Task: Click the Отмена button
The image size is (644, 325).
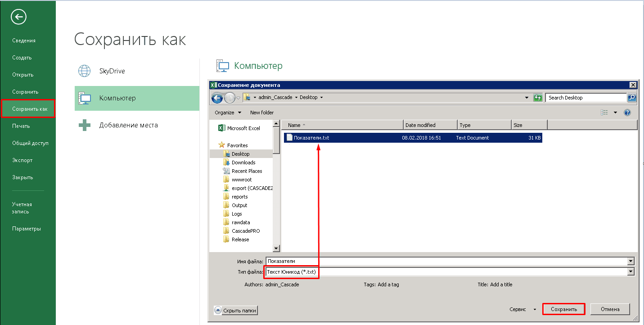Action: 610,309
